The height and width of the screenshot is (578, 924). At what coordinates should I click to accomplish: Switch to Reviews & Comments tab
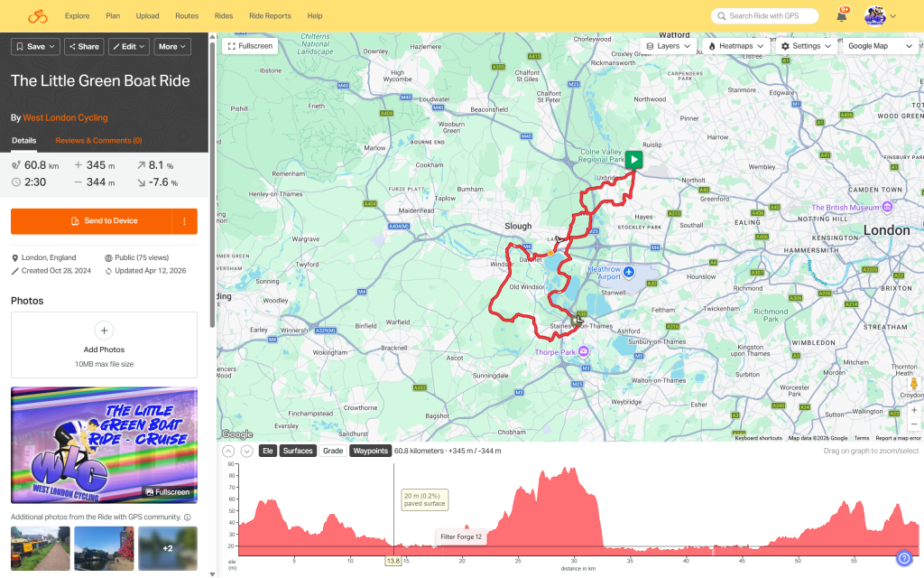click(98, 141)
